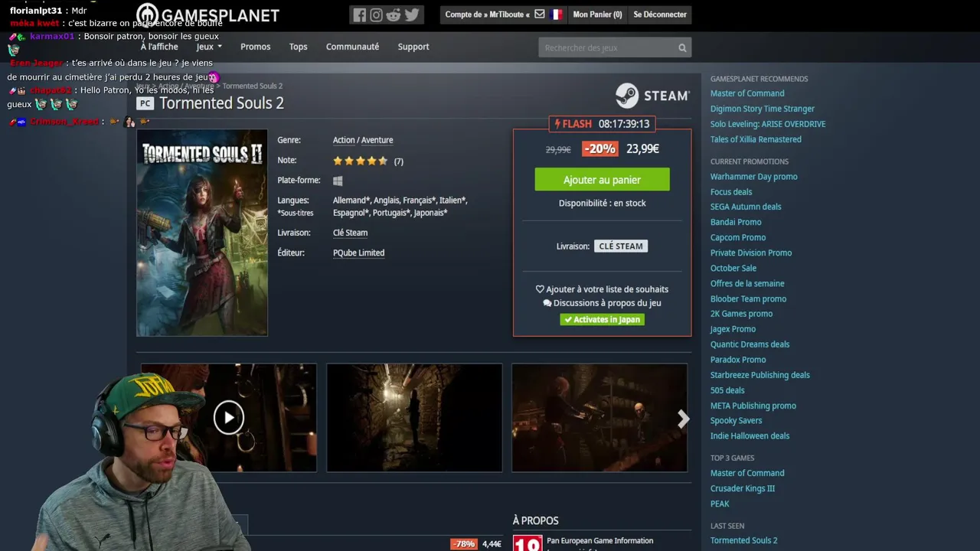Click the French flag language icon
The image size is (980, 551).
[x=556, y=15]
